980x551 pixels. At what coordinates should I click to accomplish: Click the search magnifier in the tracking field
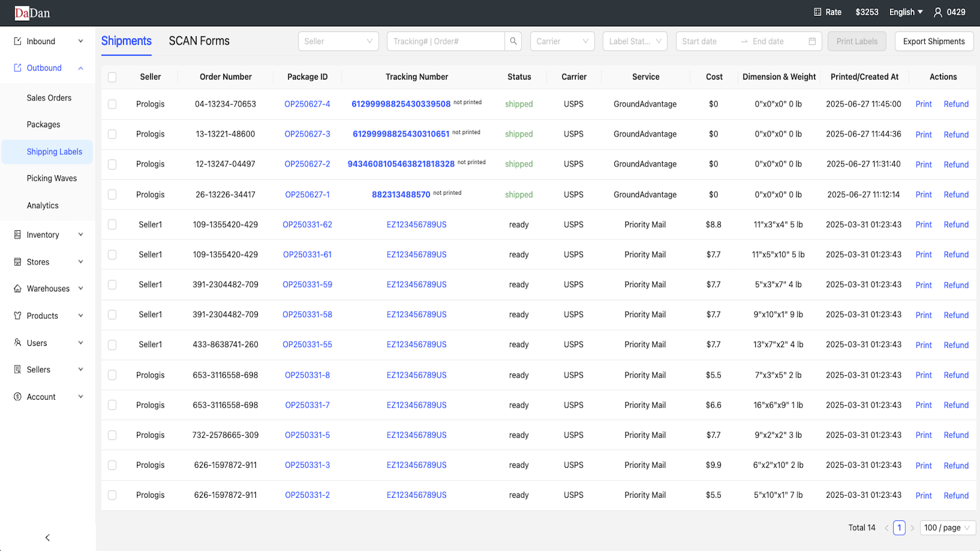click(x=513, y=41)
